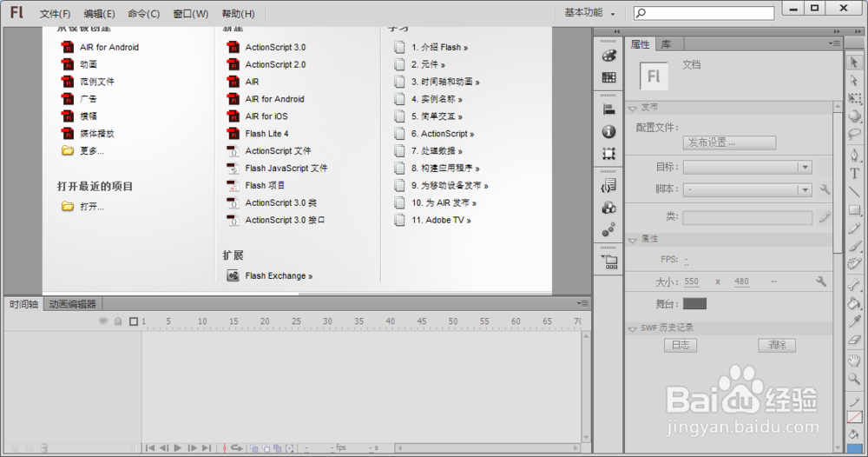
Task: Collapse the 属性 section
Action: tap(632, 240)
